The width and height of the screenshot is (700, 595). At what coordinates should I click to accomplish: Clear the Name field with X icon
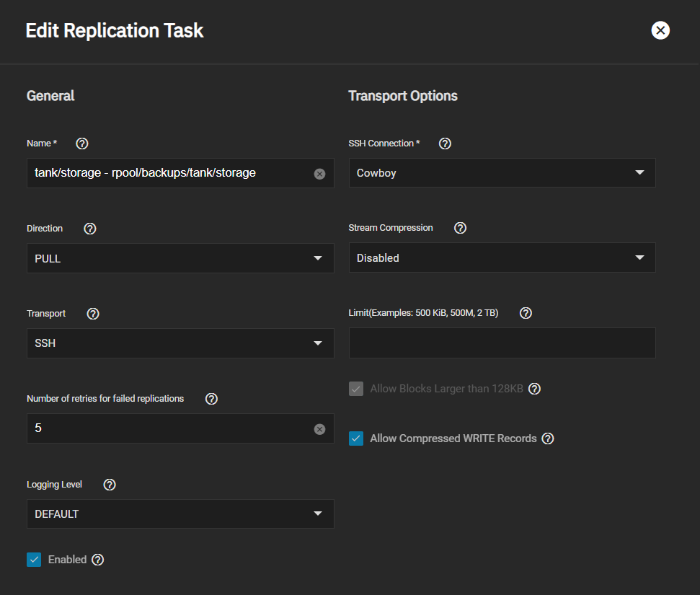click(x=319, y=174)
